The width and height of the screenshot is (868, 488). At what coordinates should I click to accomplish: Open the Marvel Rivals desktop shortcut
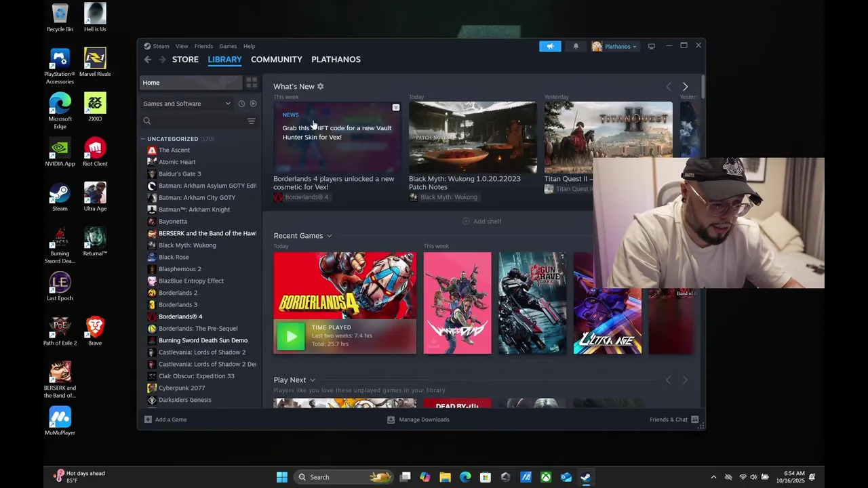(95, 62)
